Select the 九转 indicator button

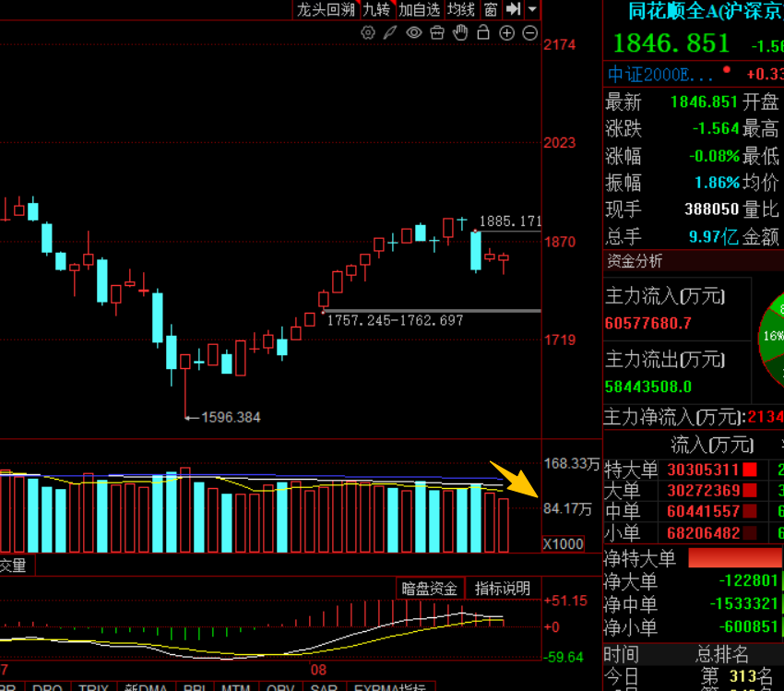coord(376,9)
